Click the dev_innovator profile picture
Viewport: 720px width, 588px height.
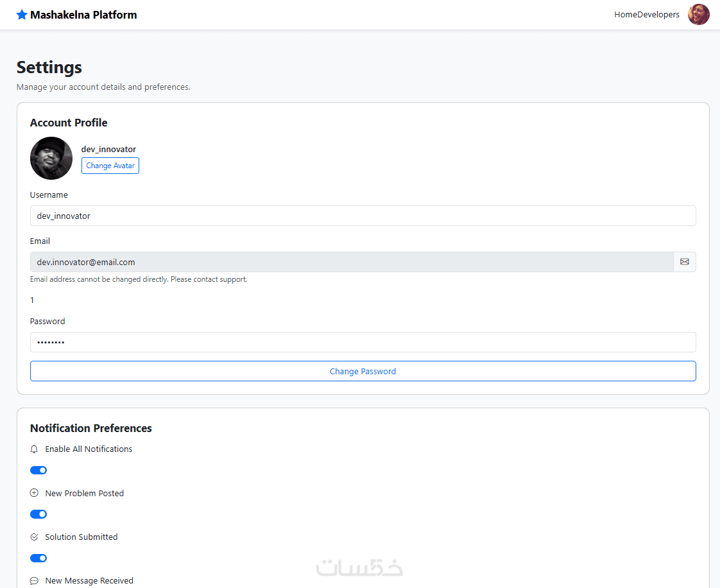pyautogui.click(x=51, y=158)
